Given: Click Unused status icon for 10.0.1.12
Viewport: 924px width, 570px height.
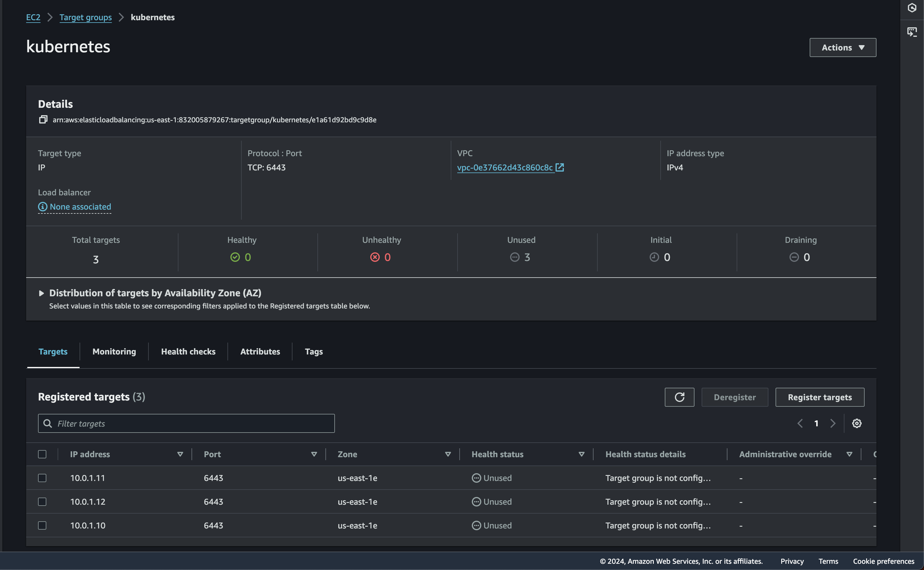Looking at the screenshot, I should click(x=477, y=502).
